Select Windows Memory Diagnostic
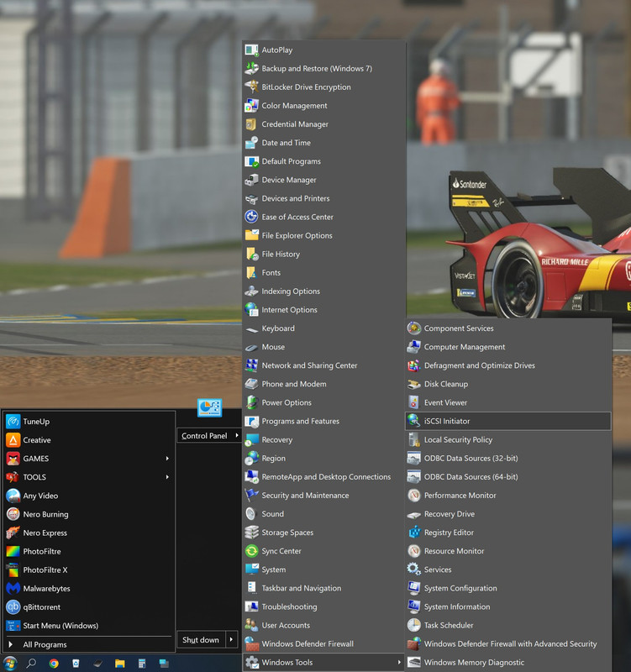Viewport: 631px width, 672px height. tap(508, 662)
